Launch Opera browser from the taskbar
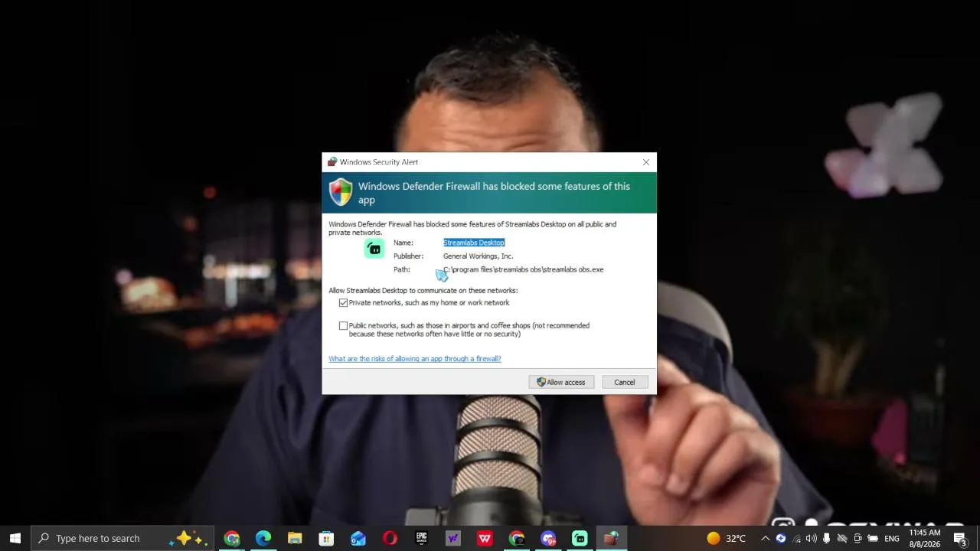The width and height of the screenshot is (980, 551). coord(390,538)
